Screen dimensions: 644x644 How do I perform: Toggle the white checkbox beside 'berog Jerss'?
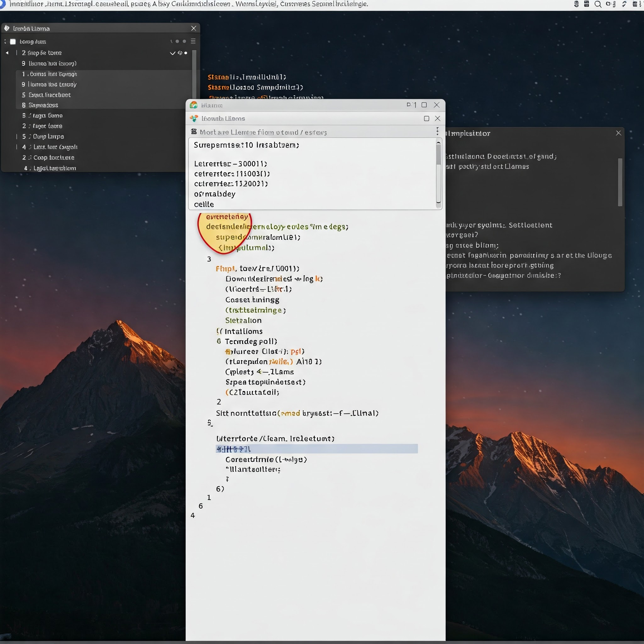[13, 42]
